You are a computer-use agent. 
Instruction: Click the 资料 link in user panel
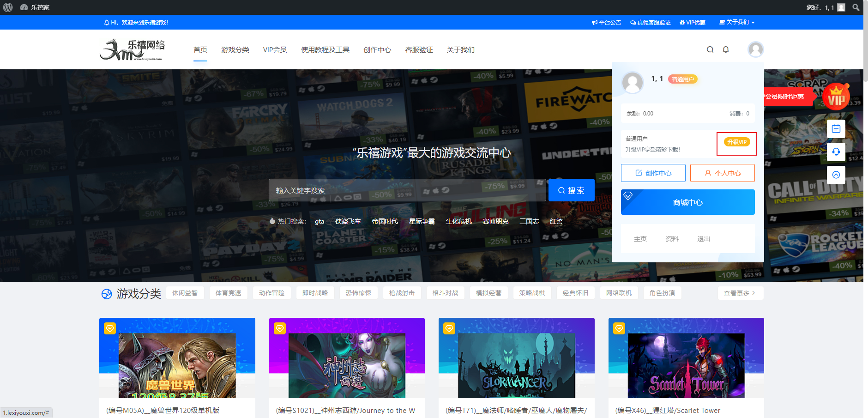pos(672,239)
